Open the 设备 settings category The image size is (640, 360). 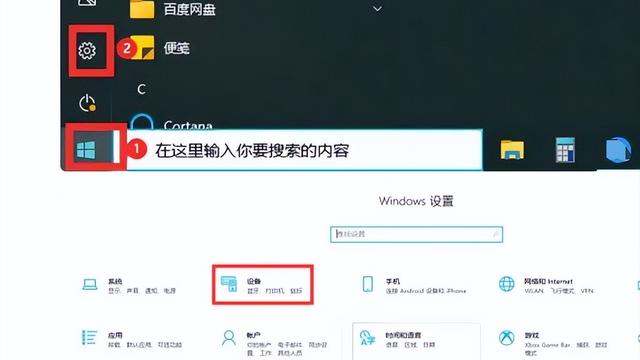[262, 285]
